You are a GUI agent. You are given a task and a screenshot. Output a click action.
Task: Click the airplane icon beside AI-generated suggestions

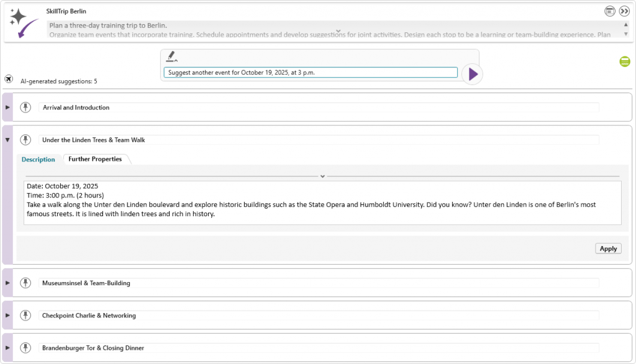(x=9, y=79)
